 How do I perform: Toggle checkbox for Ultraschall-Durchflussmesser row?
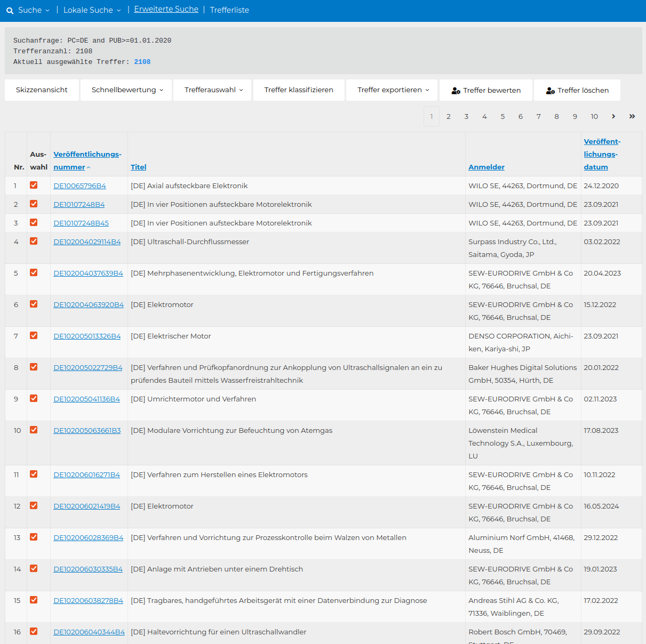pos(34,241)
